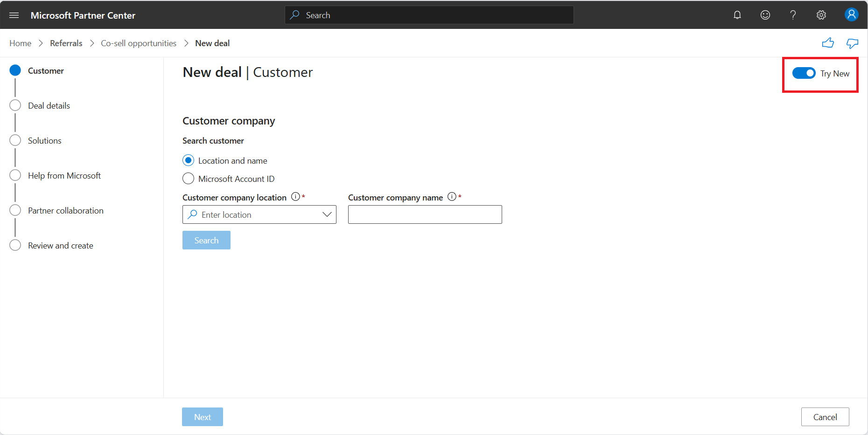Open the hamburger navigation menu
Viewport: 868px width, 435px height.
[14, 15]
